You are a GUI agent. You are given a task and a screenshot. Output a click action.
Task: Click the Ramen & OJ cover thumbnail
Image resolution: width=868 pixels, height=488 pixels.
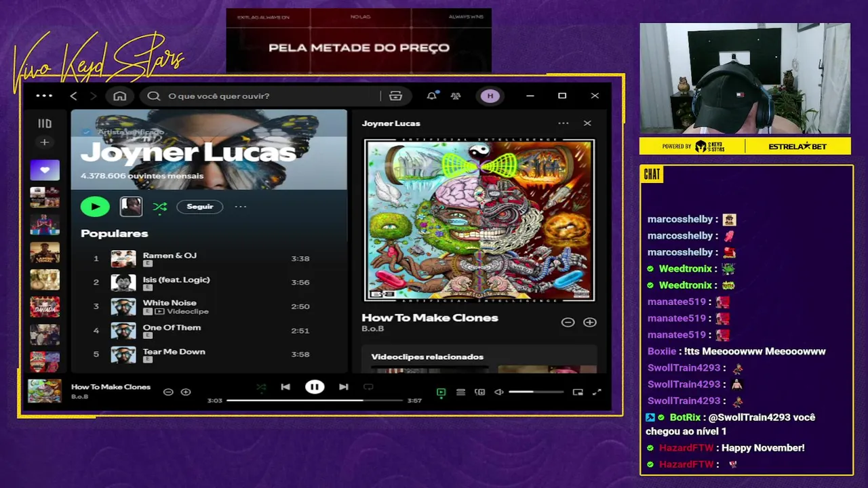123,259
